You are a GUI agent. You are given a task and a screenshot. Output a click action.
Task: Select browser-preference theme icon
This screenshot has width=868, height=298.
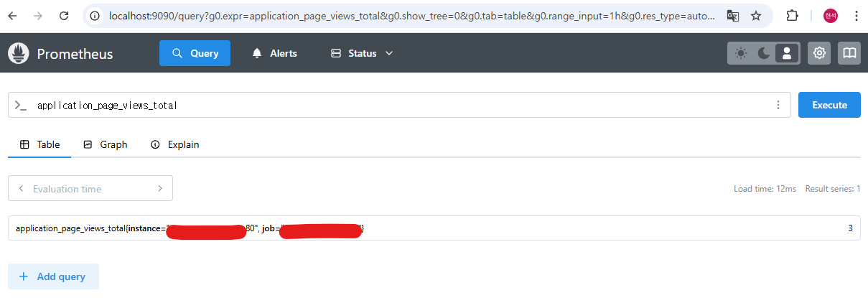tap(787, 53)
